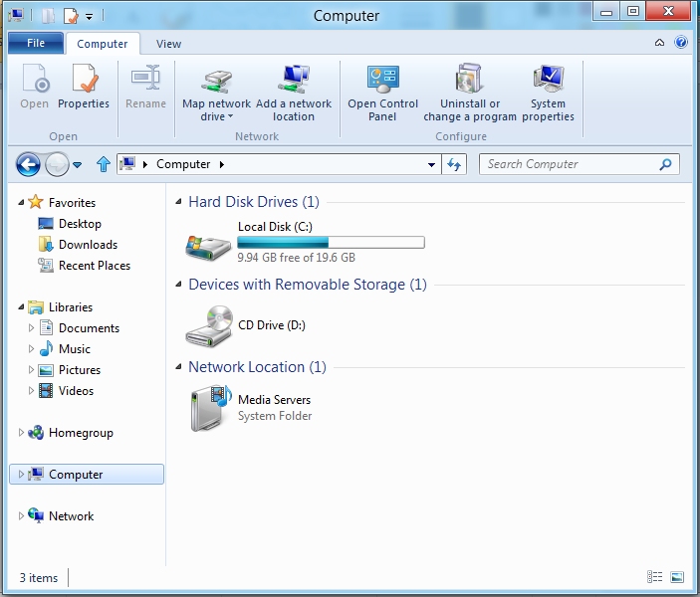Click the Search Computer field
Screen dimensions: 700x597
pyautogui.click(x=579, y=164)
